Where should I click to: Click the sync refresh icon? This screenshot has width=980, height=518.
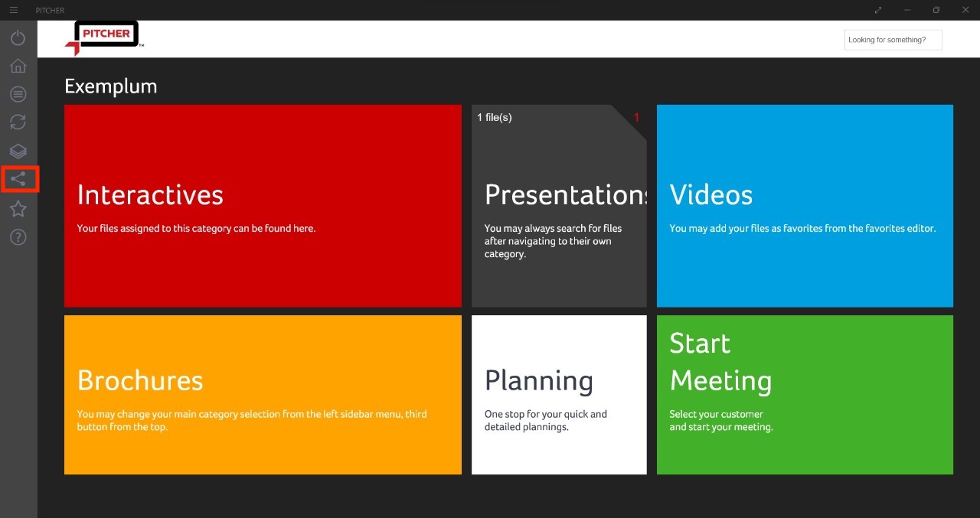coord(18,122)
